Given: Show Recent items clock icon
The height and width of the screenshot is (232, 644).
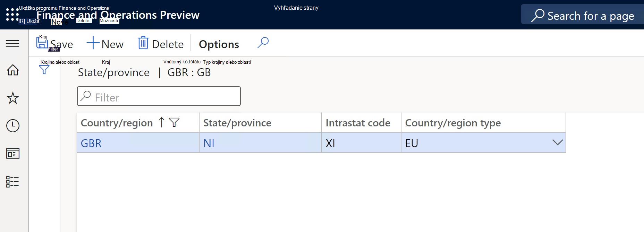Looking at the screenshot, I should (13, 126).
